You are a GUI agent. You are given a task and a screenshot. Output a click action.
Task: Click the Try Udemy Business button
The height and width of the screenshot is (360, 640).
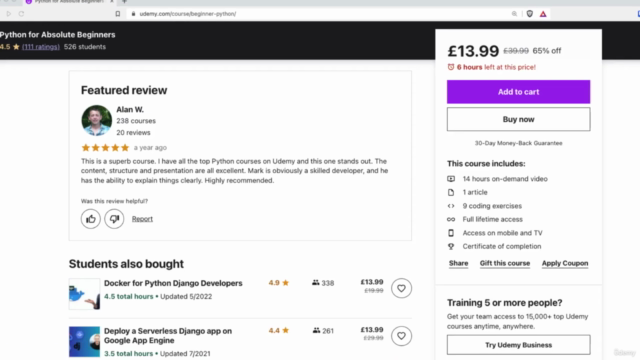(x=518, y=345)
